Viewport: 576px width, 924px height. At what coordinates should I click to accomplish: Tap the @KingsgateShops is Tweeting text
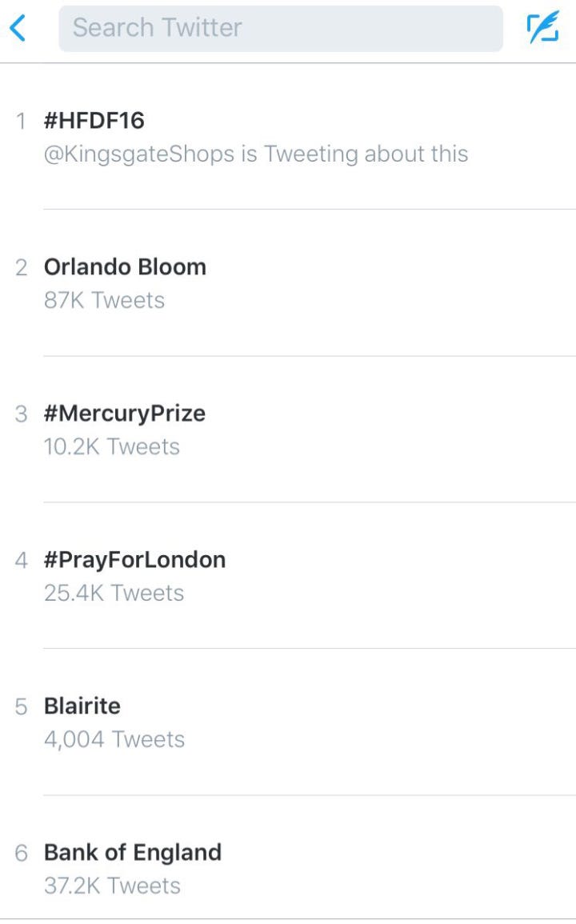(256, 154)
